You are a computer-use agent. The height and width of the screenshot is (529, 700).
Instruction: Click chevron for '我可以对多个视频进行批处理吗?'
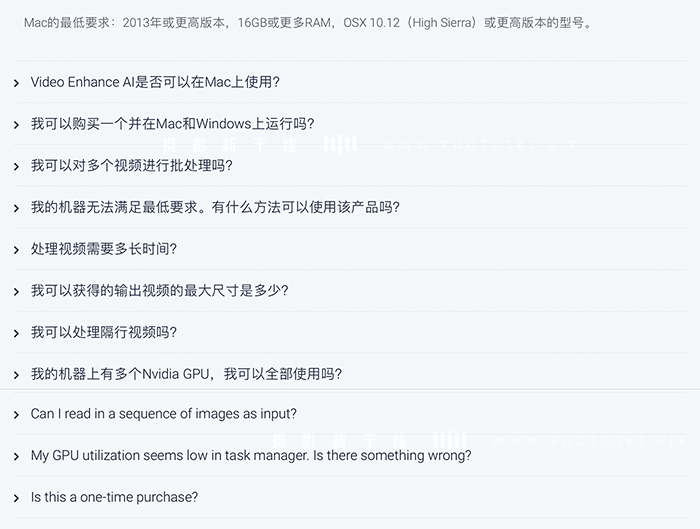pyautogui.click(x=17, y=167)
